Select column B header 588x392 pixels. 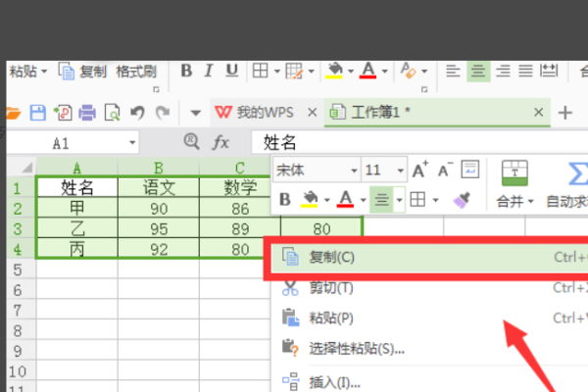coord(158,168)
